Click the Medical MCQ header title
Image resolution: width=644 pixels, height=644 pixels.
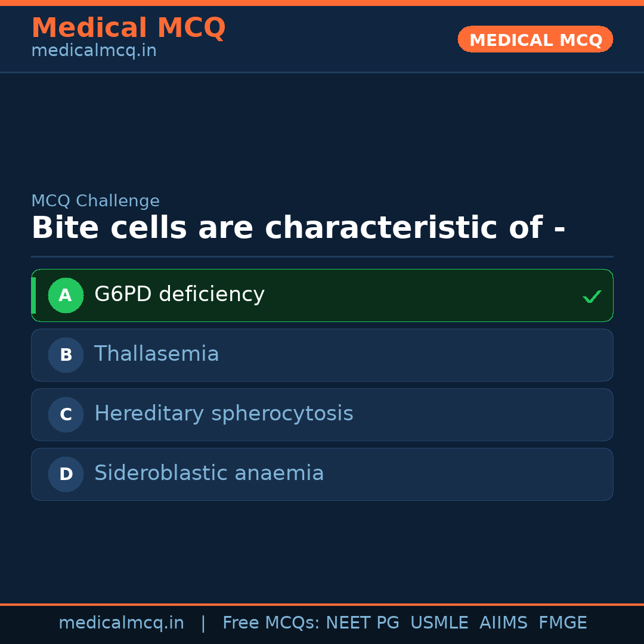(128, 28)
